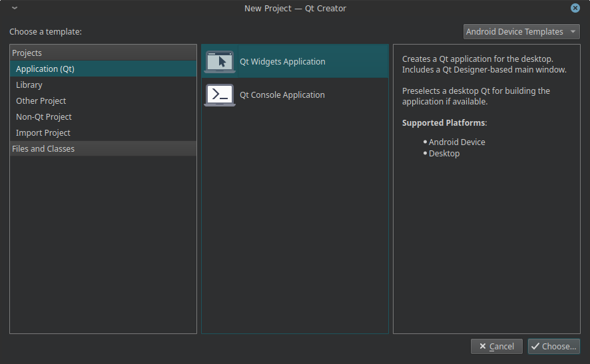Image resolution: width=590 pixels, height=364 pixels.
Task: Pick the Non-Qt Project category
Action: [103, 117]
